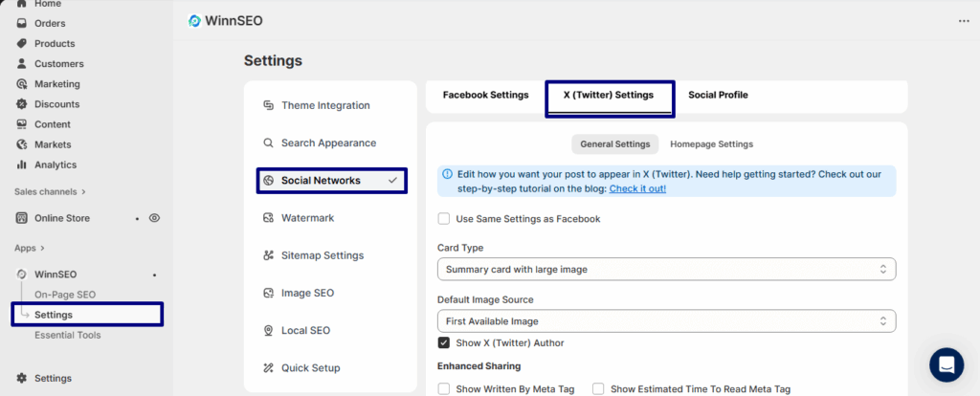Click the Default Image Source label
Screen dimensions: 980x396
tap(485, 299)
